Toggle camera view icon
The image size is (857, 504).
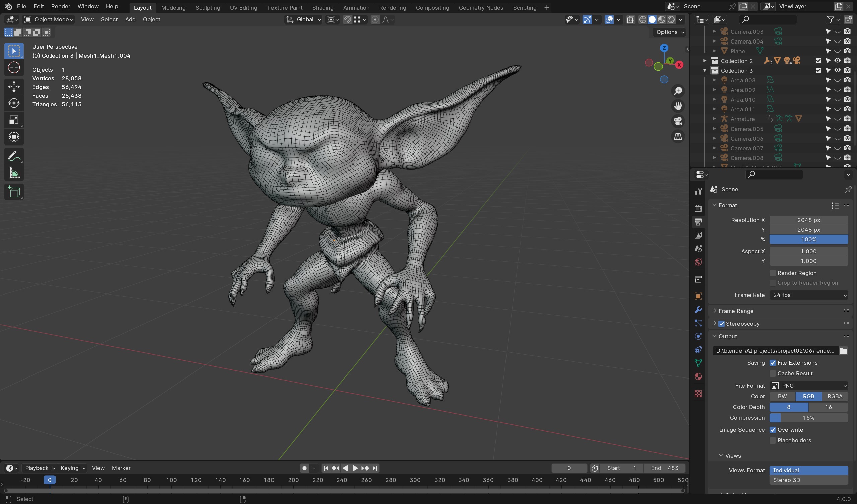[x=678, y=121]
